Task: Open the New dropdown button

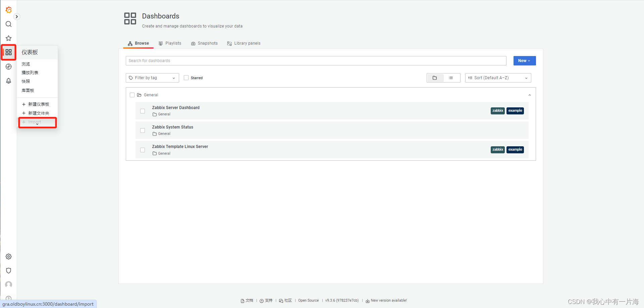Action: [525, 61]
